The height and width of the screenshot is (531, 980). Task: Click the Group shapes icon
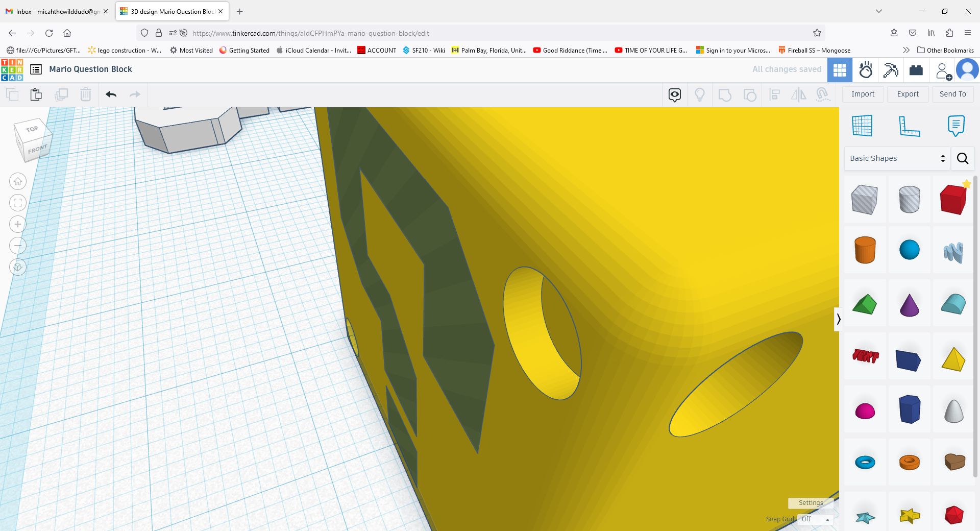point(725,94)
